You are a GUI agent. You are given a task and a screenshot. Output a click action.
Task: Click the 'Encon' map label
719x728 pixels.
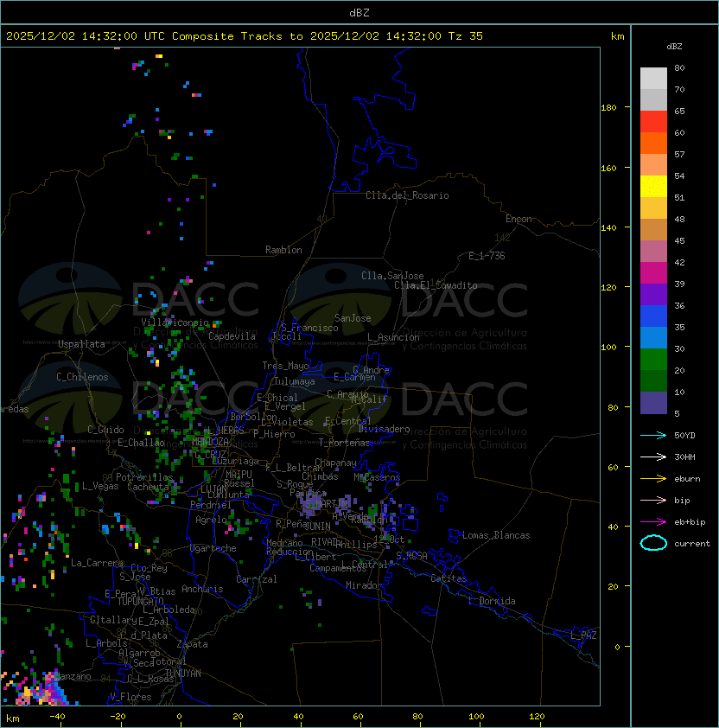519,219
